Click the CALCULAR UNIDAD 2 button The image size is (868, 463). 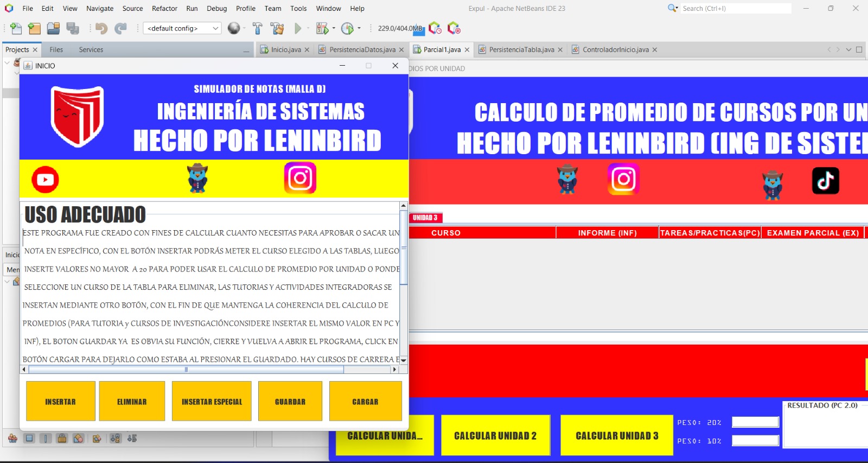coord(495,435)
